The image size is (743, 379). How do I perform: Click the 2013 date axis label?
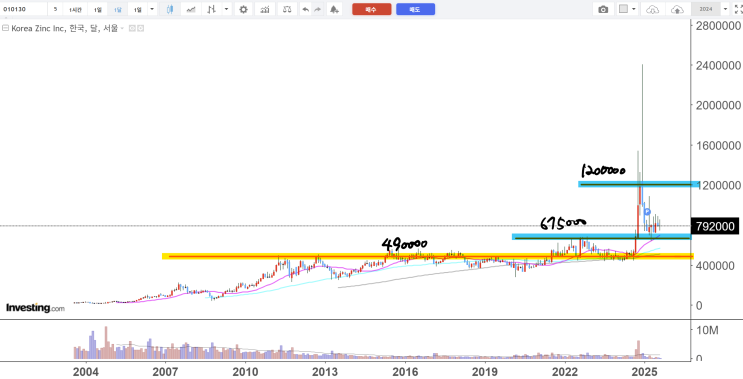pos(325,371)
